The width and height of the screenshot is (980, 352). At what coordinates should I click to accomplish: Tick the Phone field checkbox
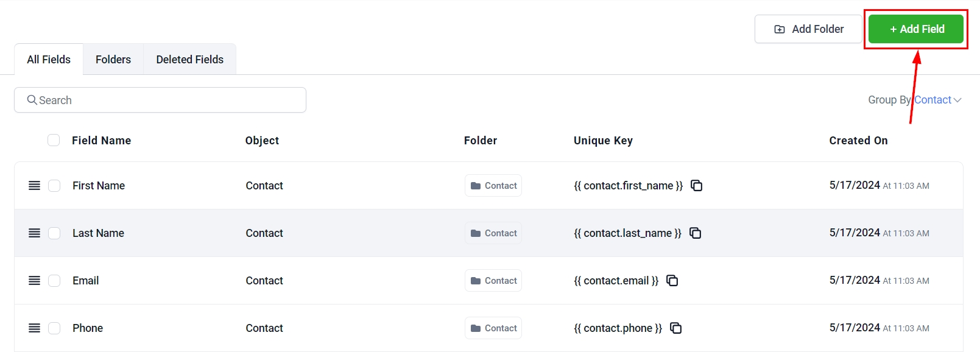coord(54,328)
